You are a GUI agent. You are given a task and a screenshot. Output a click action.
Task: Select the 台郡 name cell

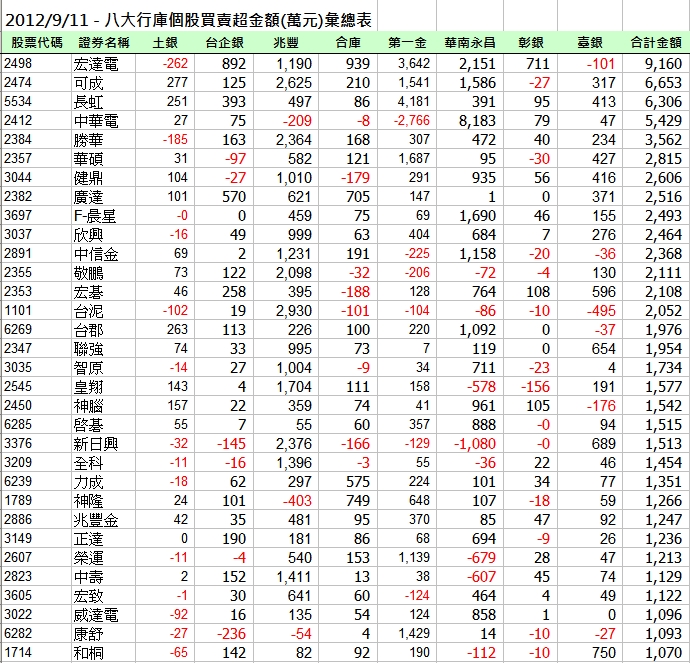88,330
